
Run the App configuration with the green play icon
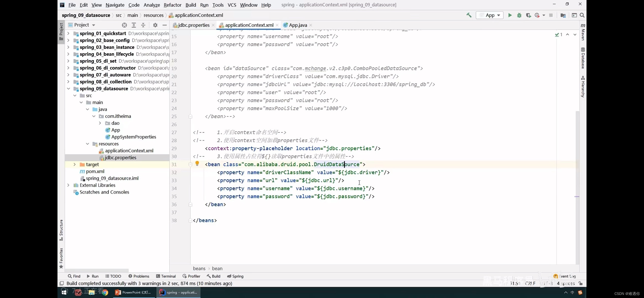click(x=510, y=15)
